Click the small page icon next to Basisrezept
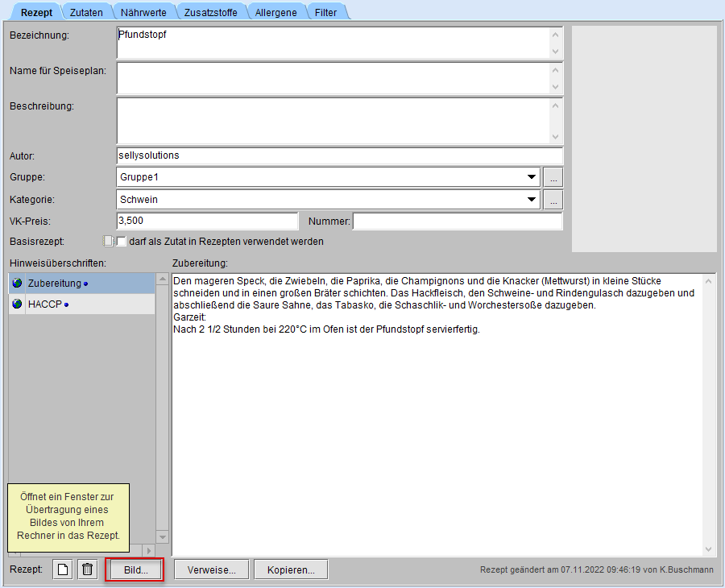Viewport: 725px width, 588px height. [108, 241]
